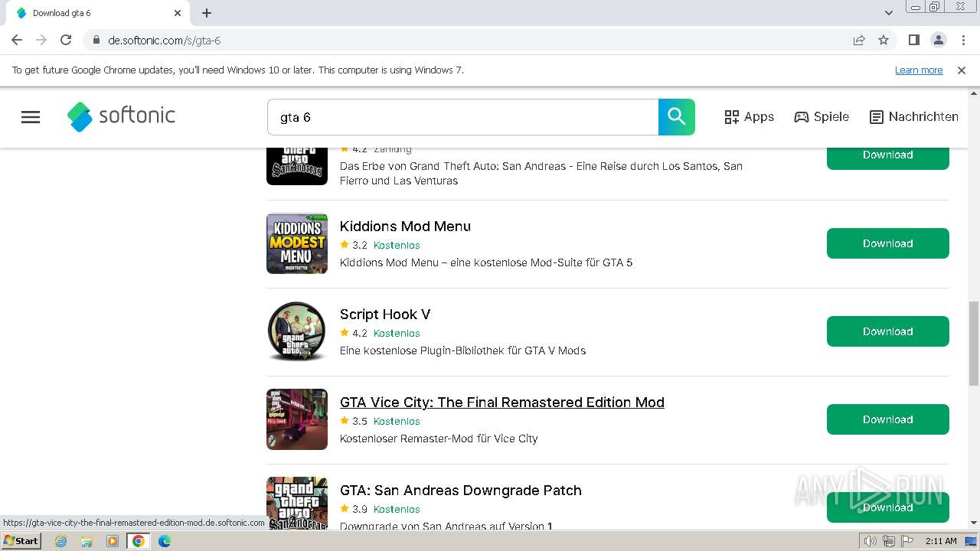This screenshot has height=551, width=980.
Task: Open the Script Hook V title
Action: (x=385, y=315)
